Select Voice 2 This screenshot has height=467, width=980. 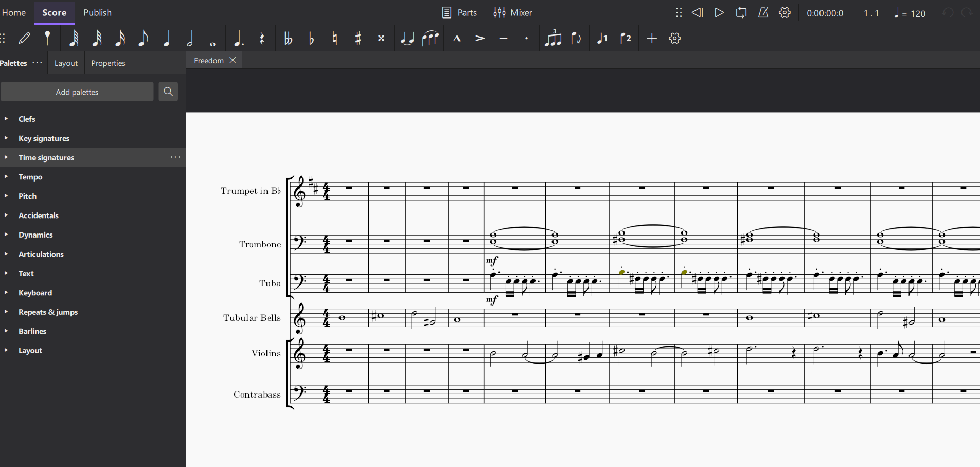[626, 38]
